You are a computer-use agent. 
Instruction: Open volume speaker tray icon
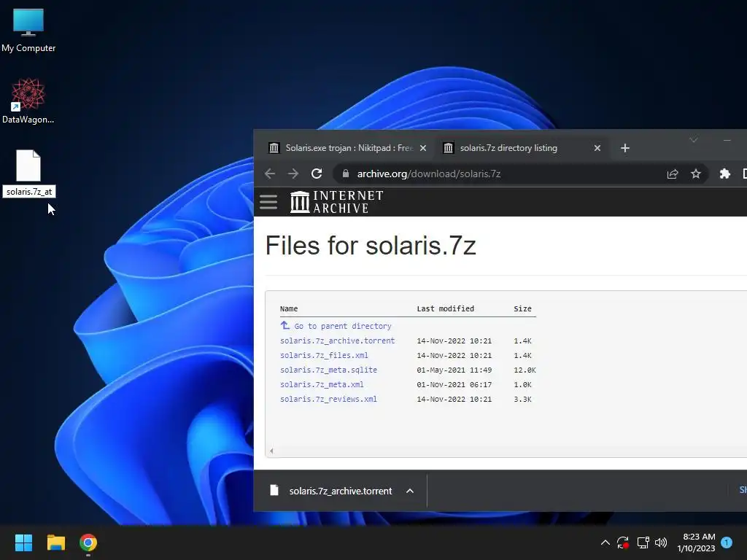661,542
